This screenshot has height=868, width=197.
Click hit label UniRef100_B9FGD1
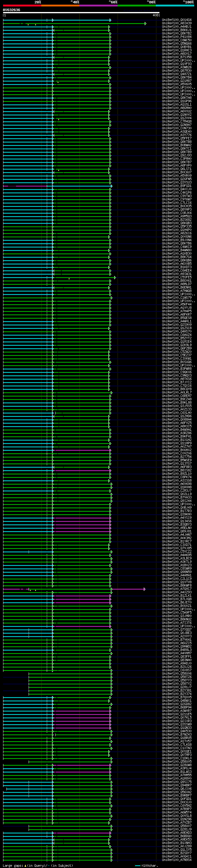176,186
